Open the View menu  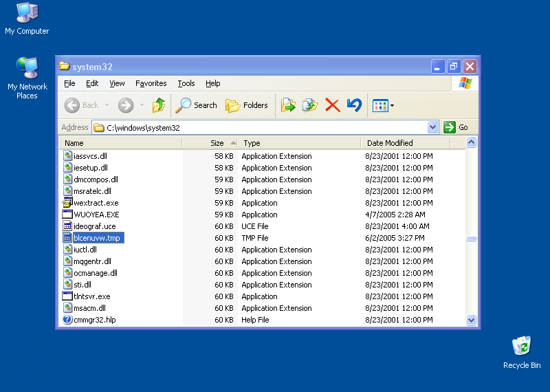(x=117, y=83)
